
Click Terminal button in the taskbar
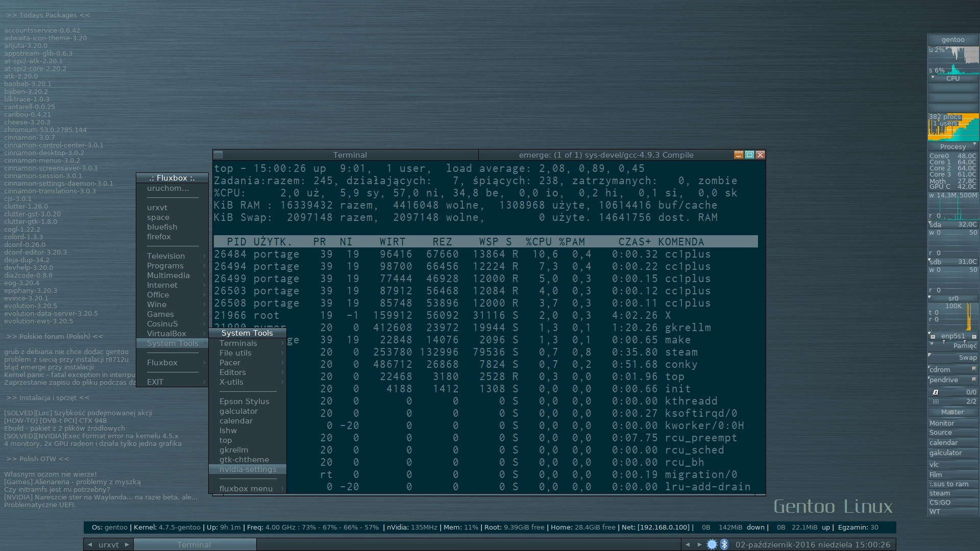click(194, 544)
